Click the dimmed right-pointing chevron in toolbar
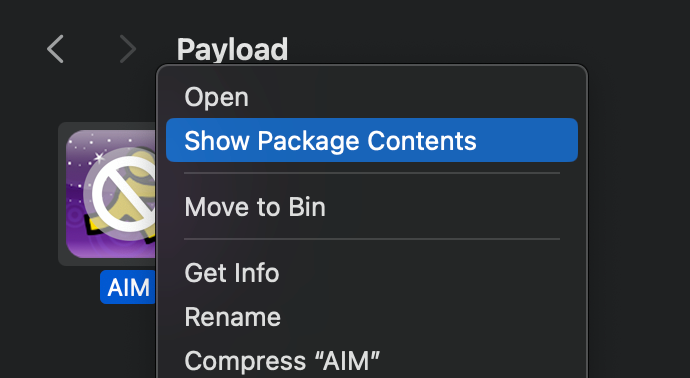The width and height of the screenshot is (690, 378). pyautogui.click(x=128, y=49)
